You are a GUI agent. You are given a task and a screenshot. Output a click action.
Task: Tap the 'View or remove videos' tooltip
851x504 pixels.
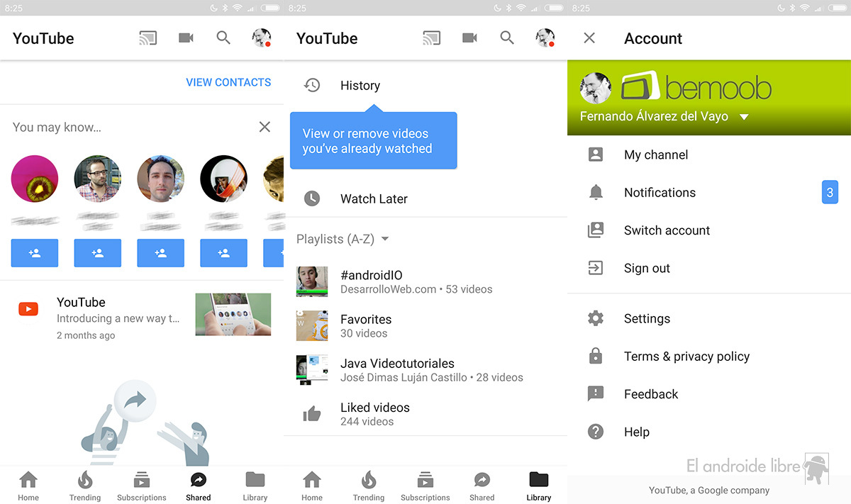[373, 140]
